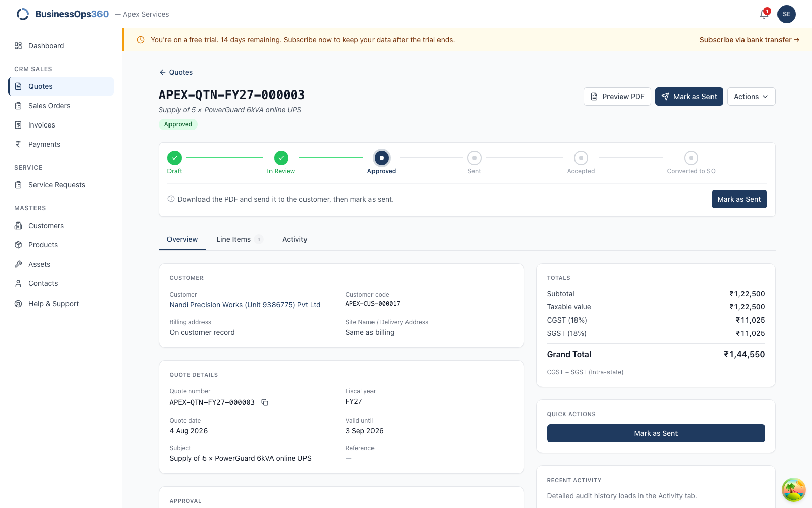Open the SE user avatar menu
Screen dimensions: 812x508
pos(787,14)
